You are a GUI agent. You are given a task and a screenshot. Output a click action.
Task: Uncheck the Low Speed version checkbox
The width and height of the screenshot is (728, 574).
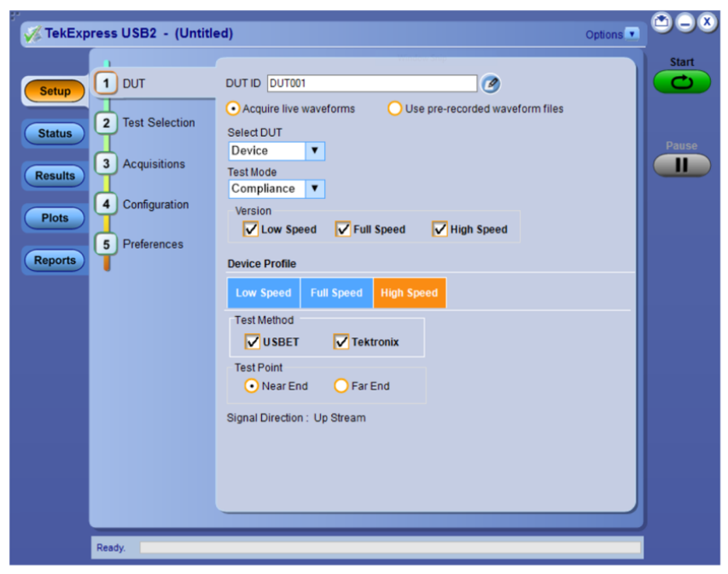tap(251, 229)
